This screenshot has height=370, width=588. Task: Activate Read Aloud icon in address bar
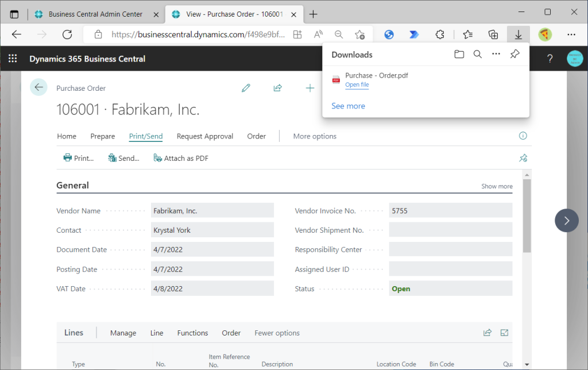(x=318, y=34)
